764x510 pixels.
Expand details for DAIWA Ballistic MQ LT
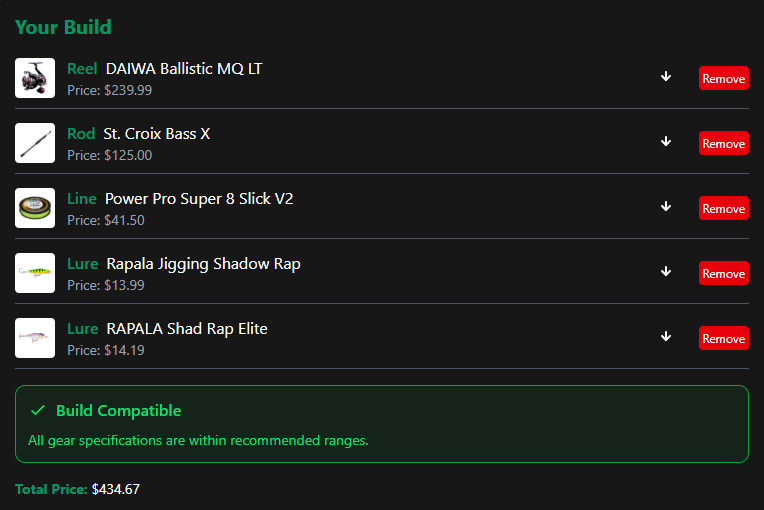(666, 77)
